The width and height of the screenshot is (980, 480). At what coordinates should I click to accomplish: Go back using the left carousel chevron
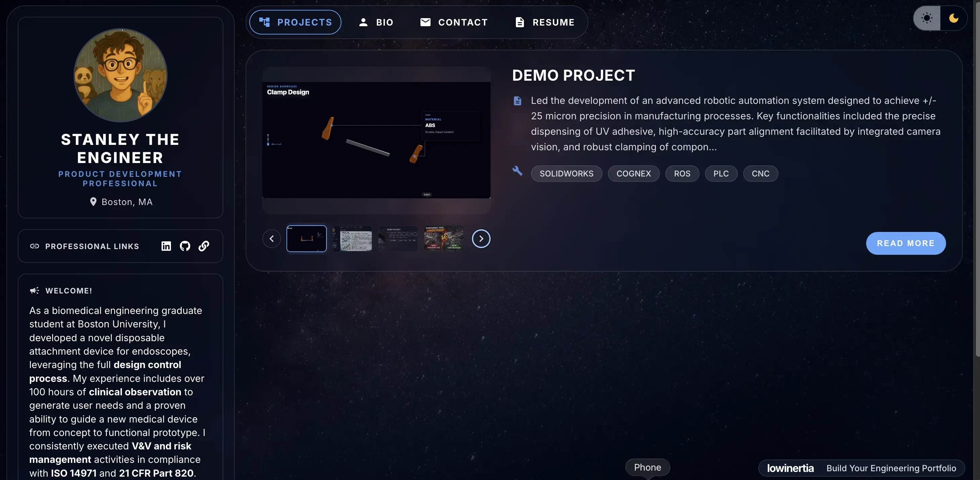271,238
